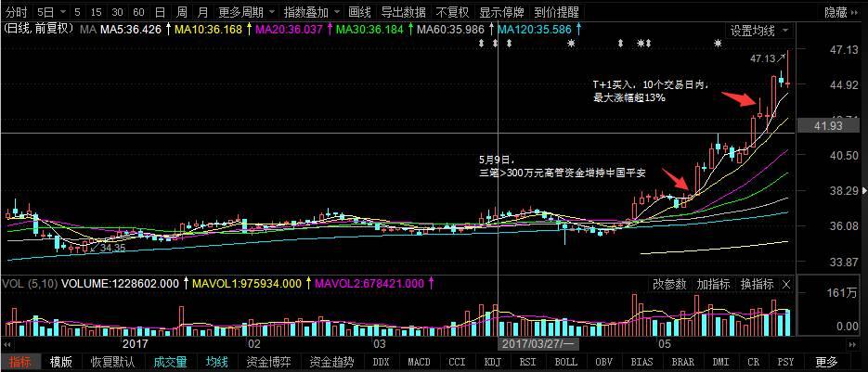868x372 pixels.
Task: Switch to daily 日 candlestick period
Action: tap(160, 12)
